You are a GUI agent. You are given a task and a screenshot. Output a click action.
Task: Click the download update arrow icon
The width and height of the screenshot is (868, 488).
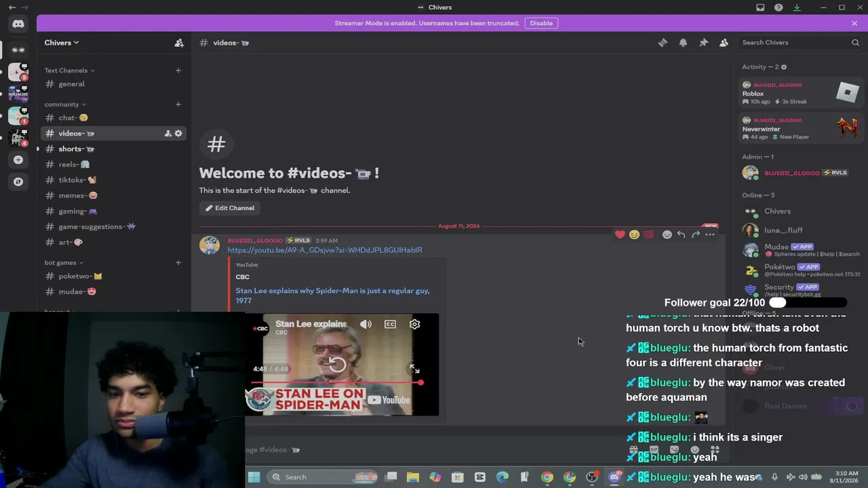tap(797, 7)
